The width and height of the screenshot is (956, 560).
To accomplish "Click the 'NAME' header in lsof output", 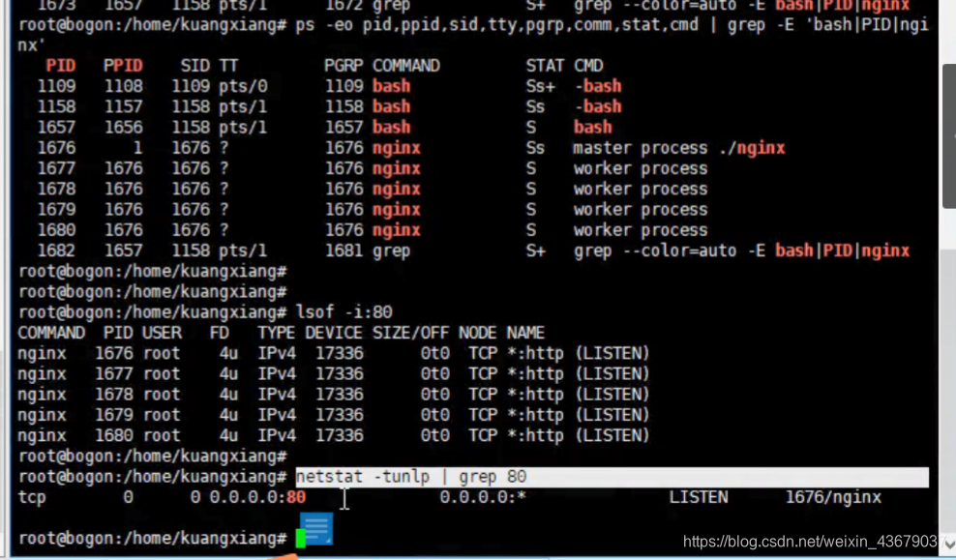I will pos(525,333).
